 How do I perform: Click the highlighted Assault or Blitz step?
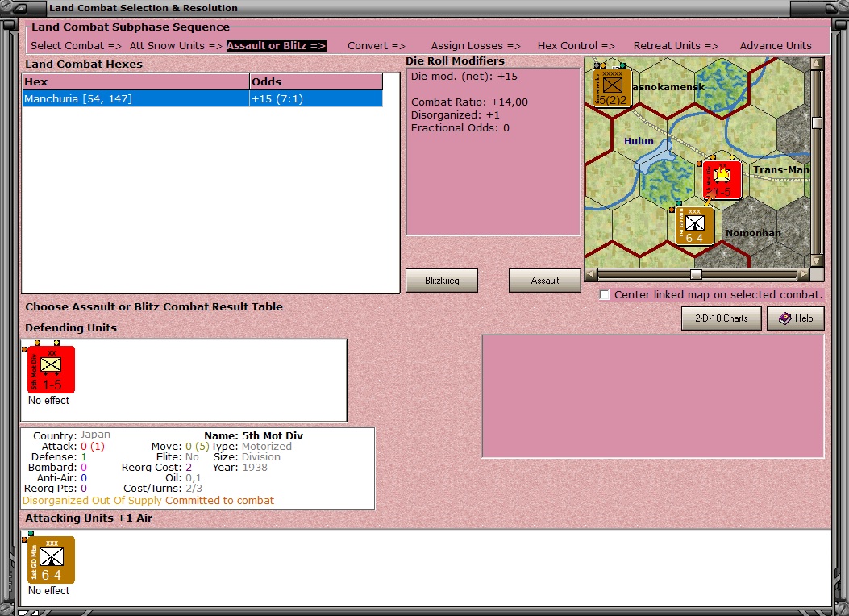click(277, 45)
